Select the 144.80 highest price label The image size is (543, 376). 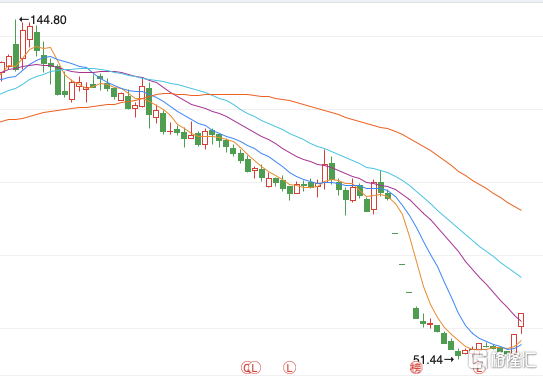pos(43,20)
